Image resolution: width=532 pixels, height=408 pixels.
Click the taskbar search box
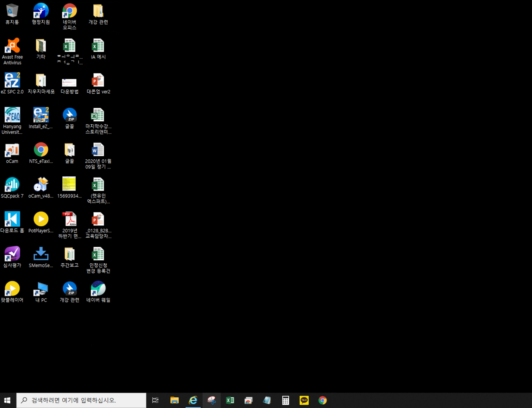(81, 400)
